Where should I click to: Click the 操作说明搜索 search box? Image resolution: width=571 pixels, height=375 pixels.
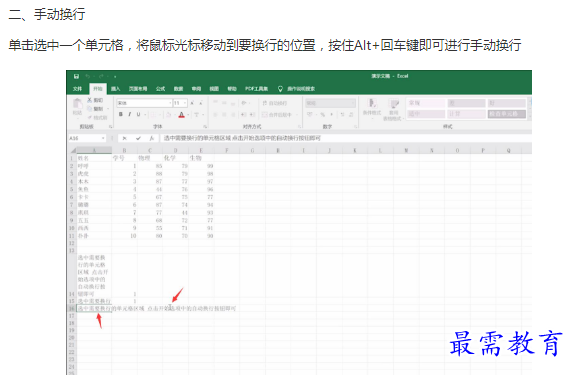(x=301, y=88)
